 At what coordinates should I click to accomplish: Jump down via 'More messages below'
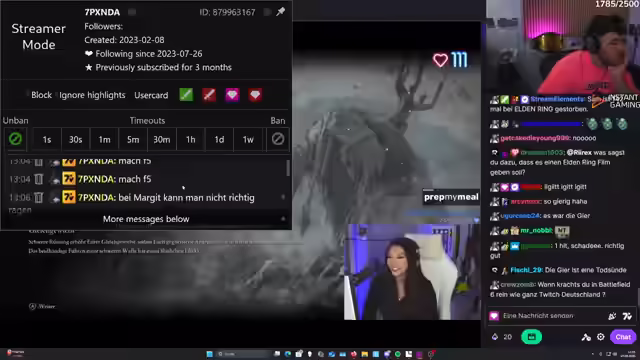click(146, 219)
